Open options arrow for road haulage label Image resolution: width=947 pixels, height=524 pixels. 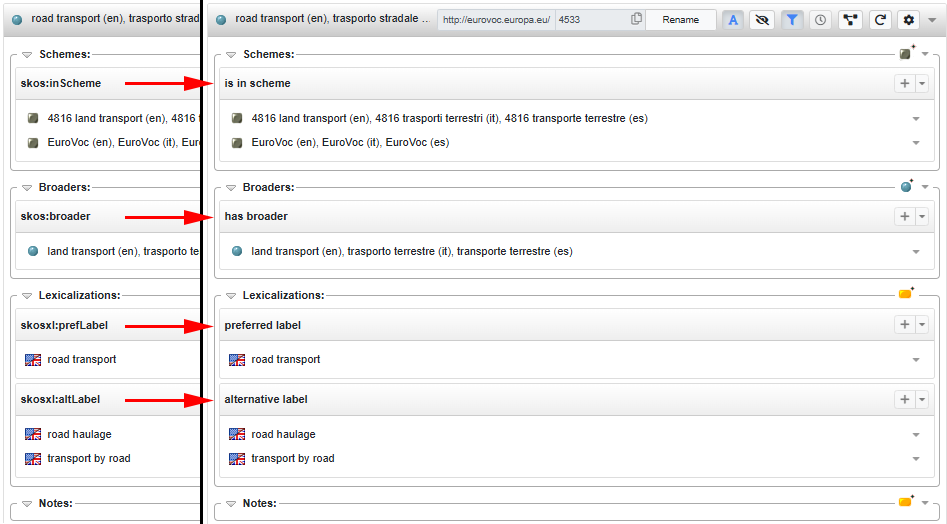click(x=916, y=435)
